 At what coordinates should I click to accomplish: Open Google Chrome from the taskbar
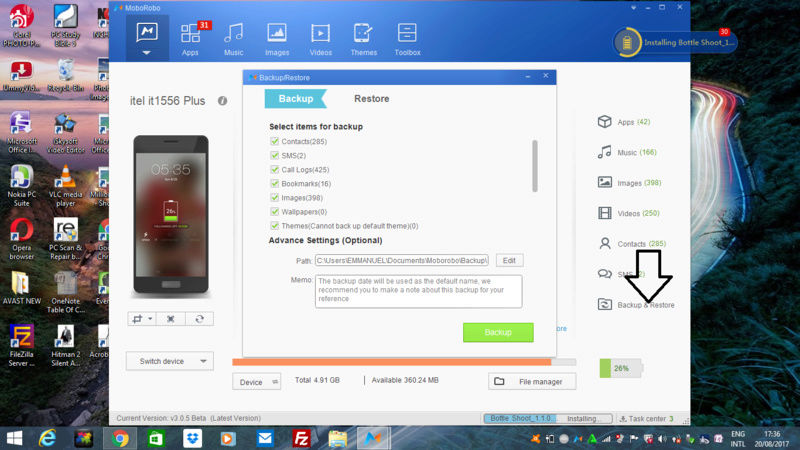pyautogui.click(x=120, y=438)
